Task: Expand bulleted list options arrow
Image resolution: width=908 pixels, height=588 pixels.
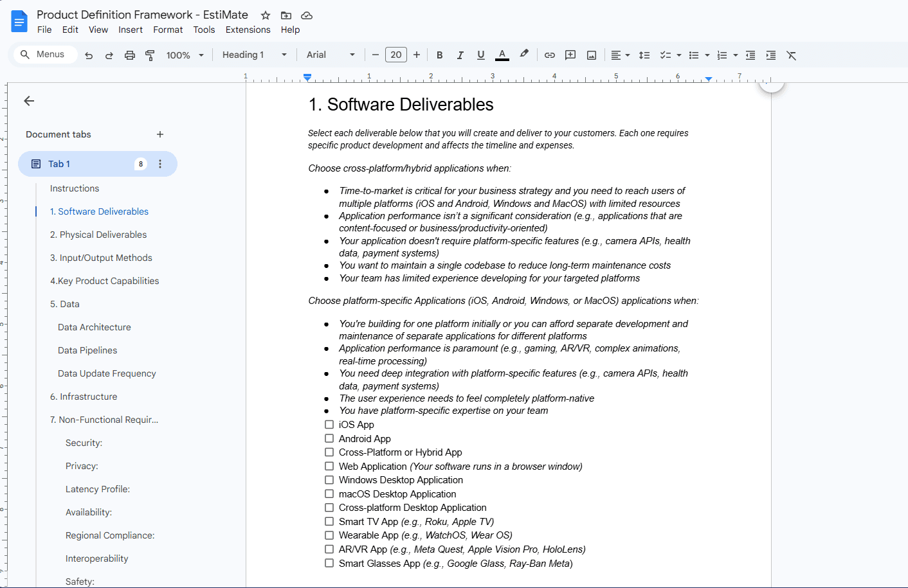Action: coord(707,55)
